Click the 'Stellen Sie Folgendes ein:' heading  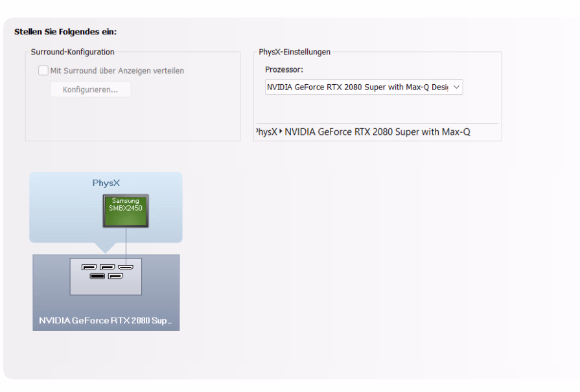coord(65,32)
